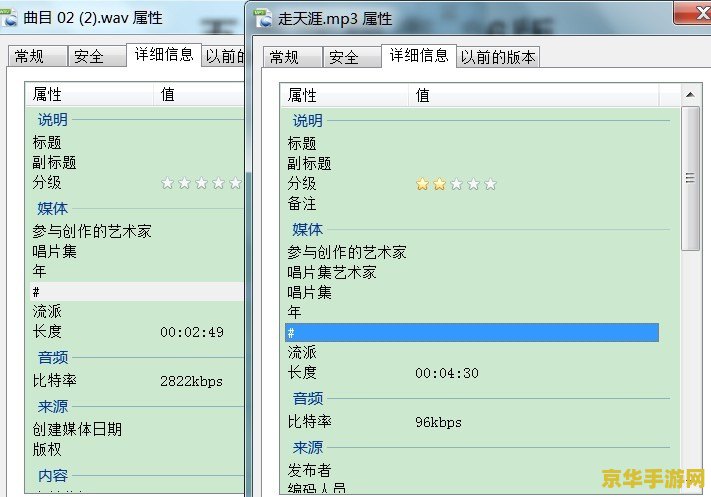Open 常规 tab in wav properties window
Image resolution: width=711 pixels, height=497 pixels.
[x=38, y=56]
